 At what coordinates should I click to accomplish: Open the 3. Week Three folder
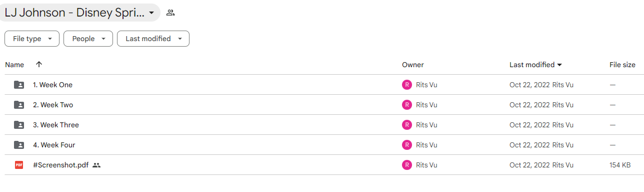(56, 125)
